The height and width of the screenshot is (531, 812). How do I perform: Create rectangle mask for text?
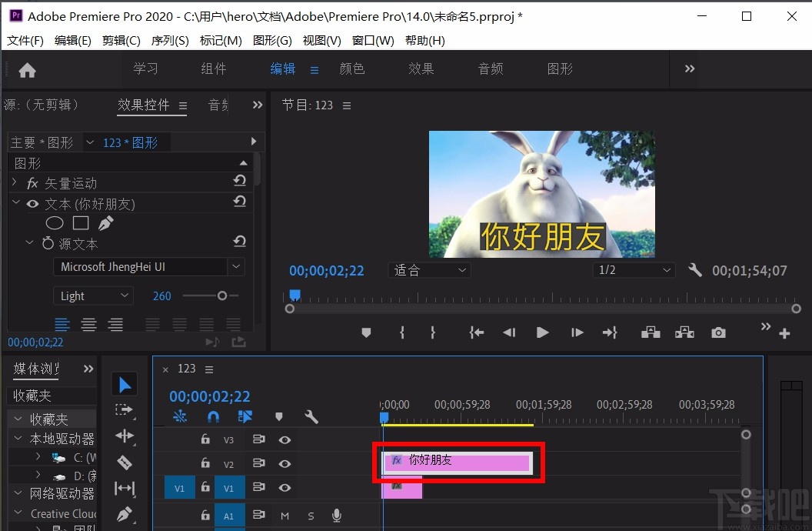[81, 223]
